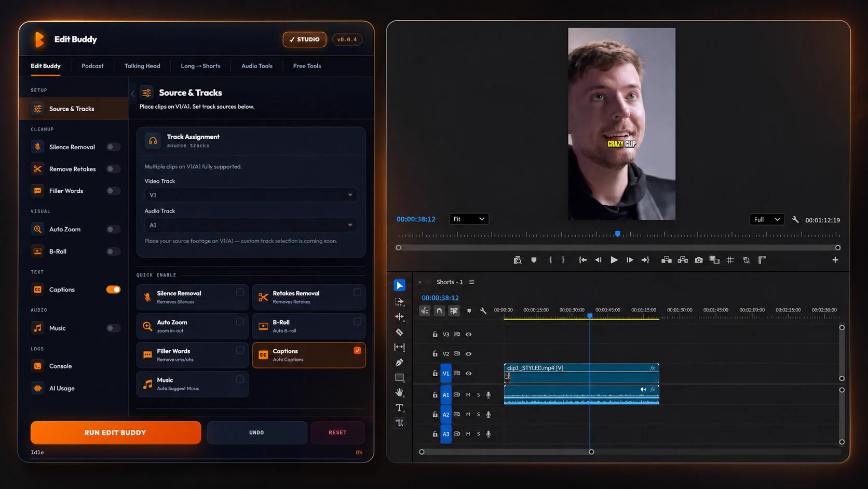Expand the Fit zoom level dropdown

[x=469, y=219]
